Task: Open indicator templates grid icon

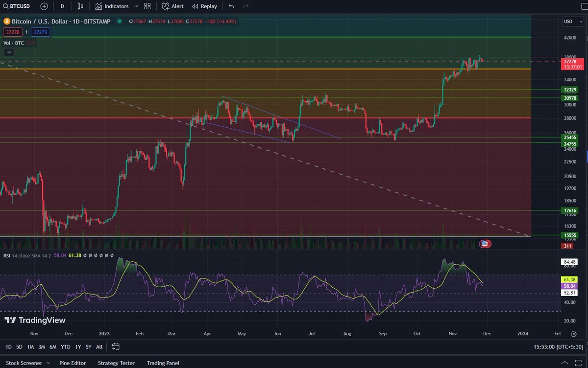Action: tap(147, 6)
